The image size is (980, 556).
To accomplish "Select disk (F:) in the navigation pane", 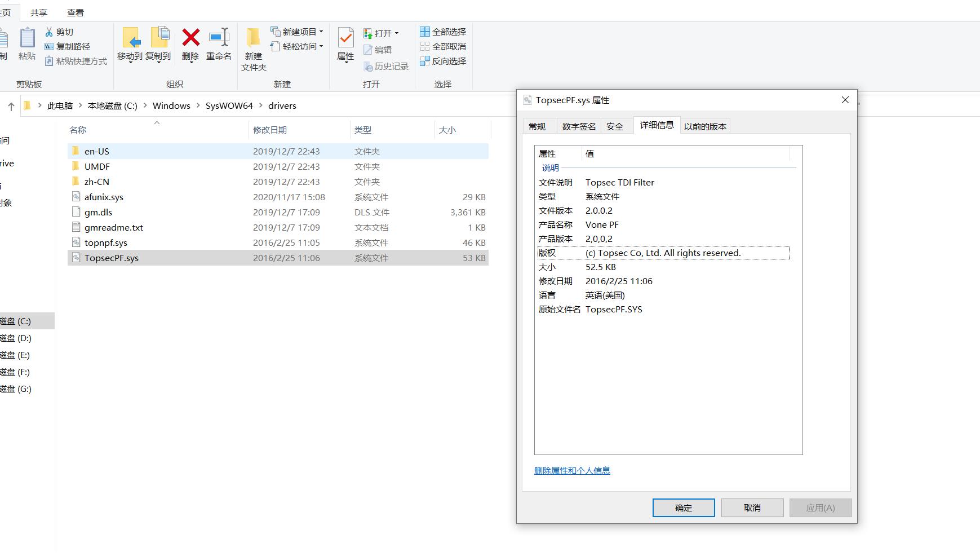I will pos(15,372).
